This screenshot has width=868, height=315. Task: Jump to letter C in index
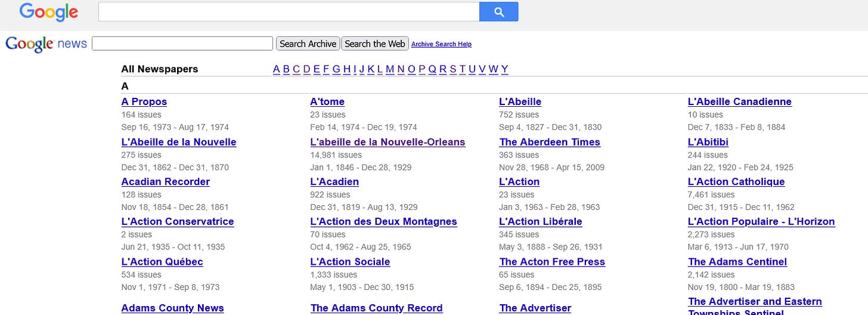296,69
